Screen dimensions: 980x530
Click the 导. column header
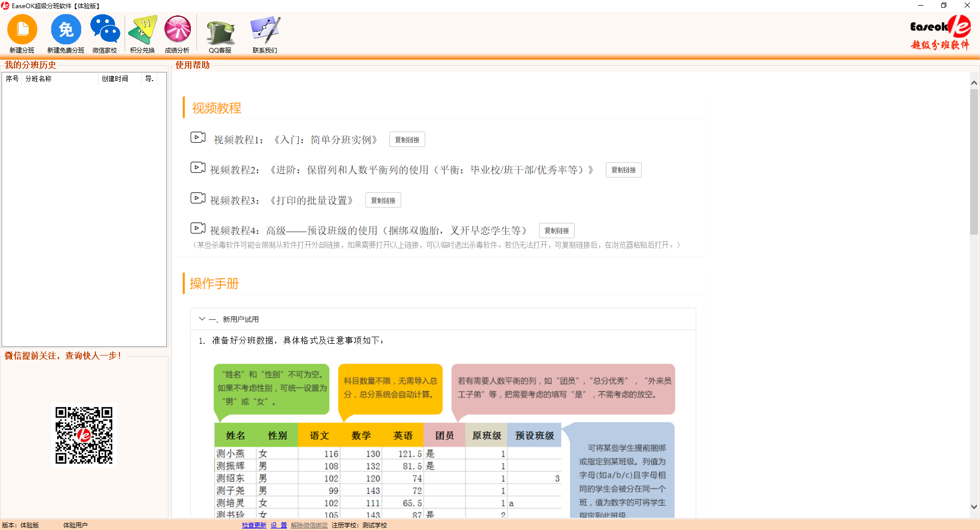150,79
